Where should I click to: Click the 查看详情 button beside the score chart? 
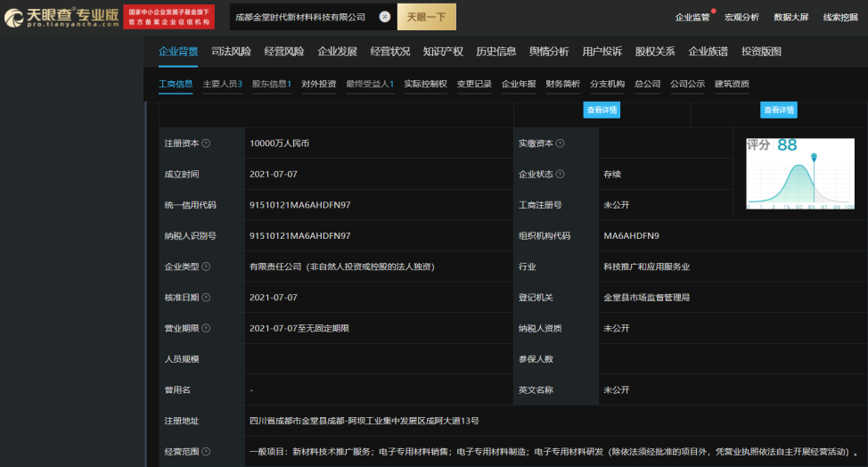click(x=779, y=111)
